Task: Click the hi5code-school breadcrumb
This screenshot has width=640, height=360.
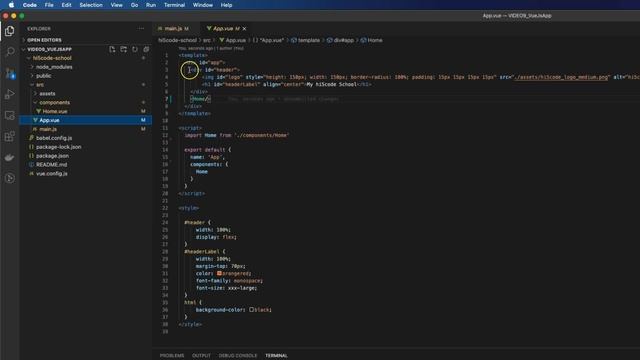Action: pyautogui.click(x=177, y=40)
